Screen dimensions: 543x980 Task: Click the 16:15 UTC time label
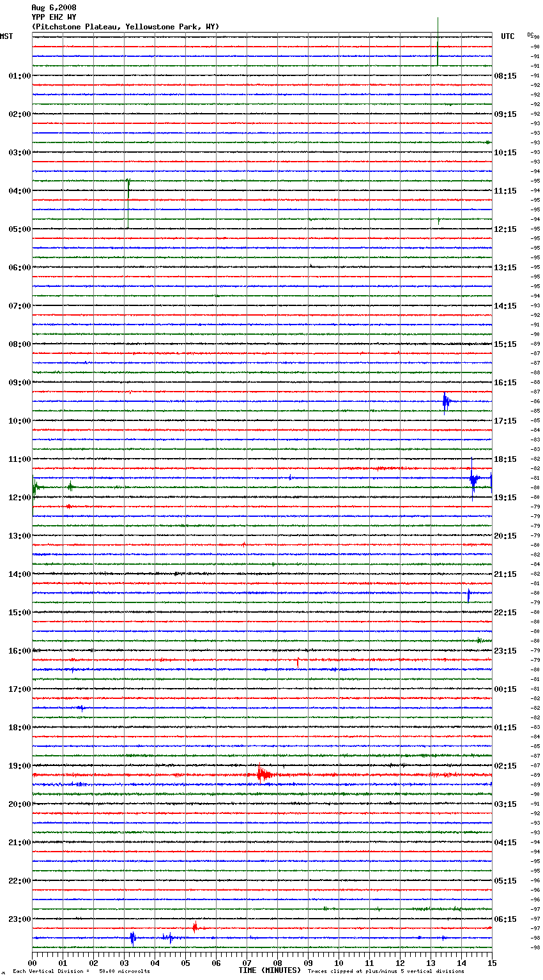pyautogui.click(x=505, y=383)
